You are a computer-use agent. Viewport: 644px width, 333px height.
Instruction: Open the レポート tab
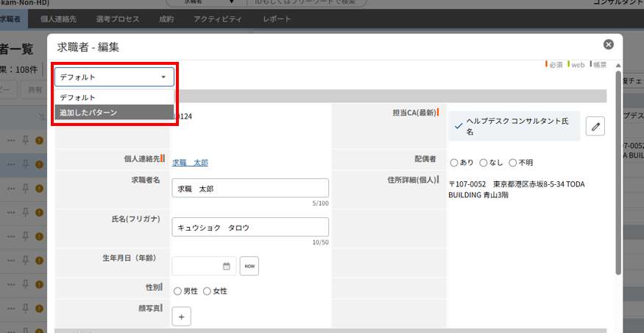click(x=277, y=19)
